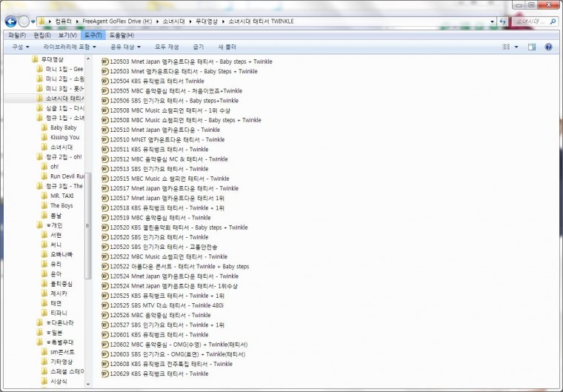The width and height of the screenshot is (563, 392).
Task: Click folder icon next to 유리
Action: (x=44, y=264)
